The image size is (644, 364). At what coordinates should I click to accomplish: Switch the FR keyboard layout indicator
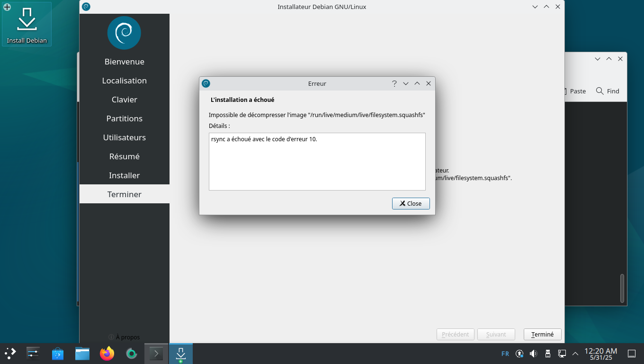(505, 354)
